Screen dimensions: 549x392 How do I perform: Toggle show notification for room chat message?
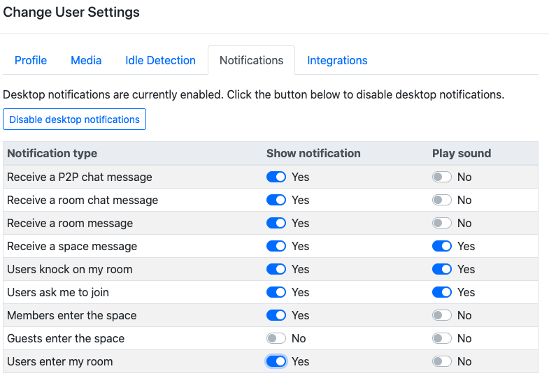click(276, 201)
